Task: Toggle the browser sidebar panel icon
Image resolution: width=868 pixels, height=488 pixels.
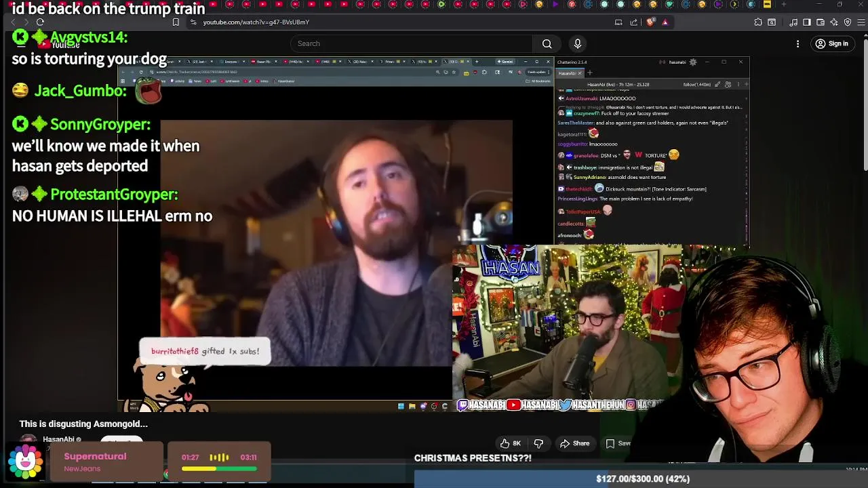Action: [807, 22]
